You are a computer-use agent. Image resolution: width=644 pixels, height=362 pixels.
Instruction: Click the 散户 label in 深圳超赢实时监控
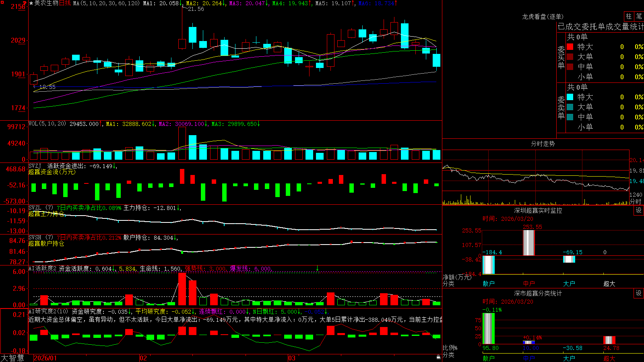tap(489, 284)
